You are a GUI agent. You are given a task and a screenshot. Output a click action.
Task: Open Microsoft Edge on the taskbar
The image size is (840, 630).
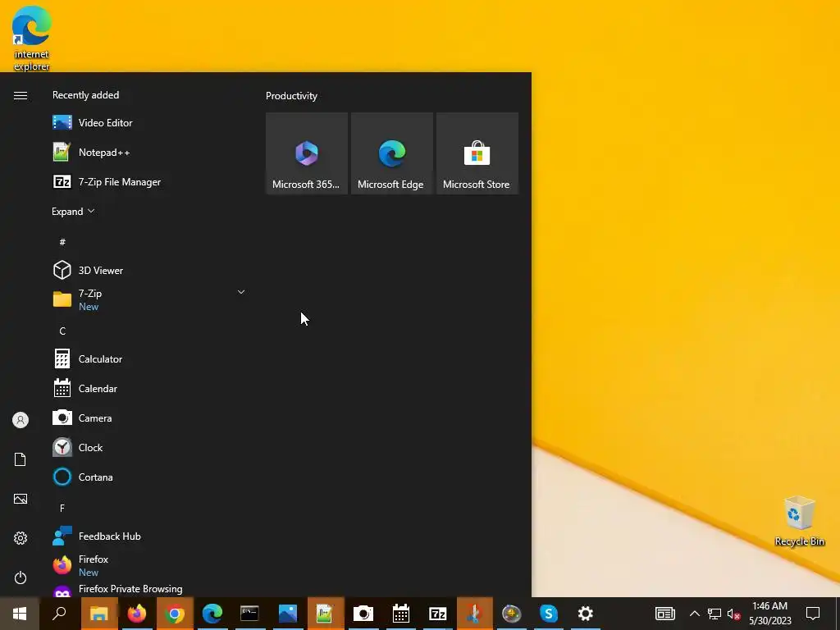pyautogui.click(x=212, y=614)
